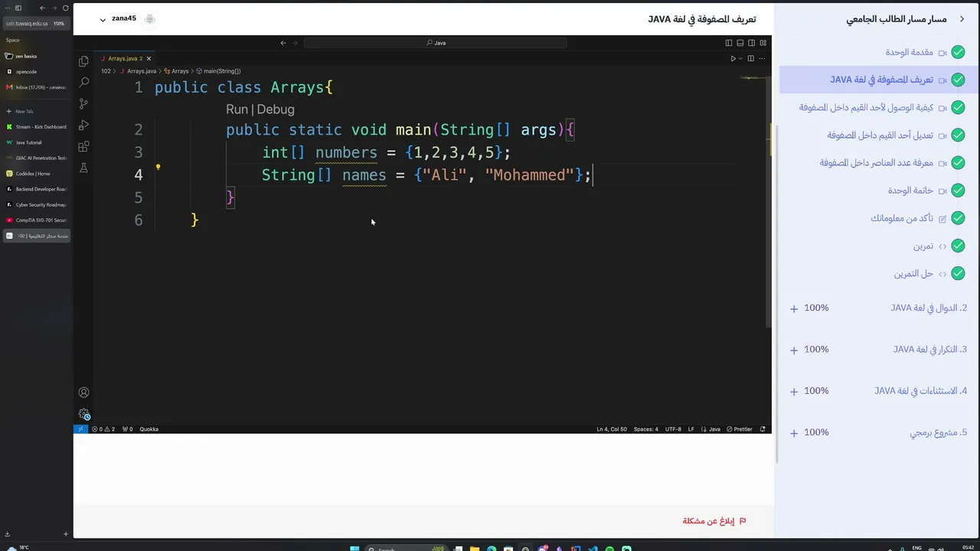The image size is (980, 551).
Task: Click the lightbulb quick-fix icon on line 4
Action: point(158,167)
